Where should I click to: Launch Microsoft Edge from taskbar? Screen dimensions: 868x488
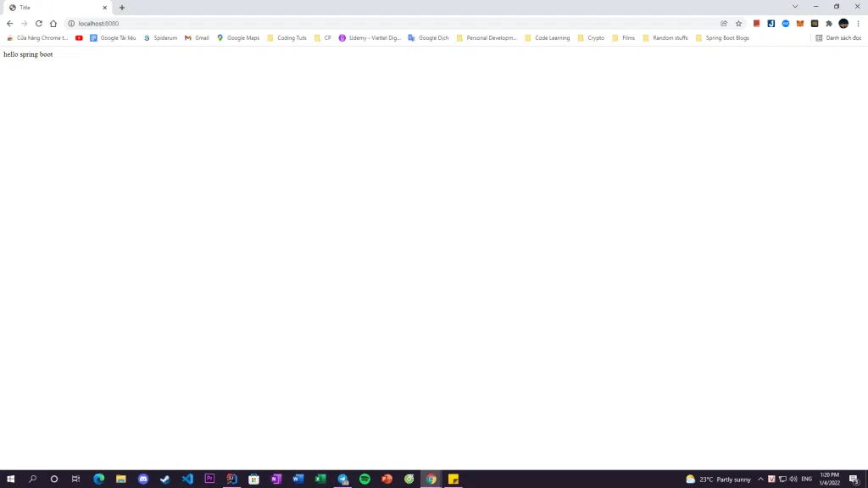98,480
